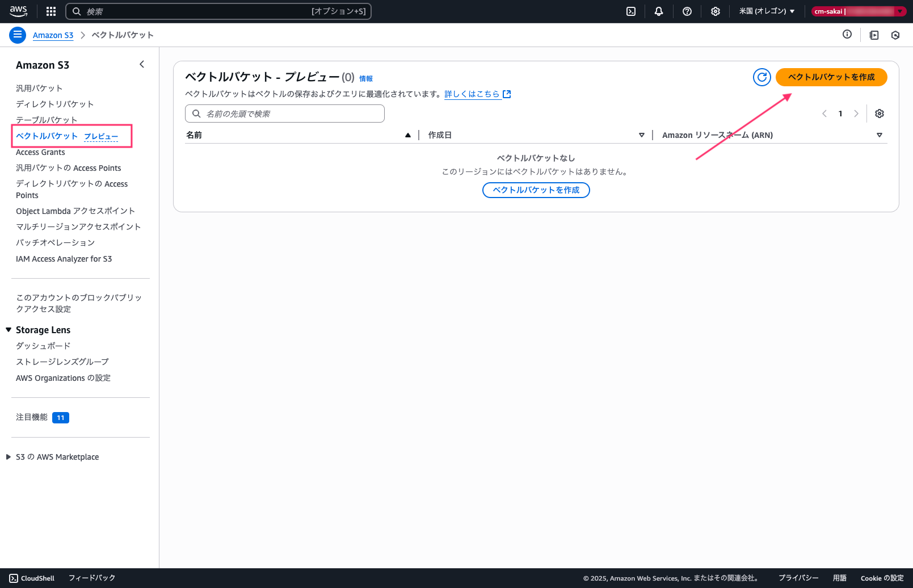Click page number 1 in pagination
Image resolution: width=913 pixels, height=588 pixels.
pos(840,114)
